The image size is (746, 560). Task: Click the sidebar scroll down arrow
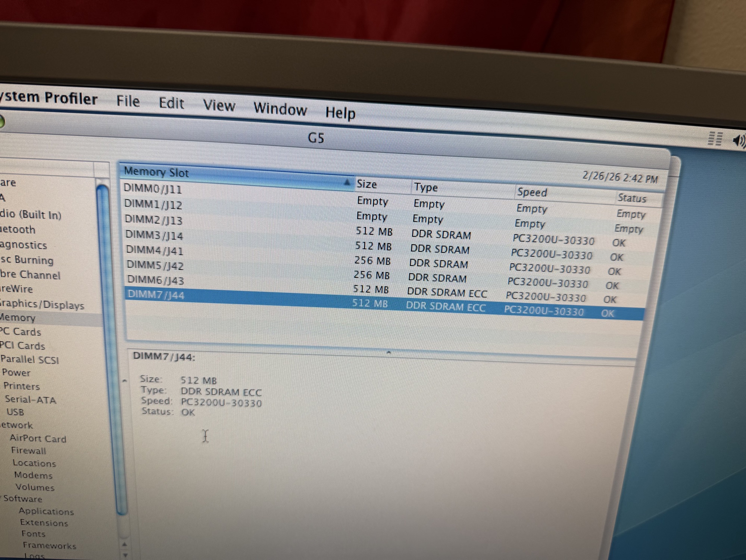[125, 555]
